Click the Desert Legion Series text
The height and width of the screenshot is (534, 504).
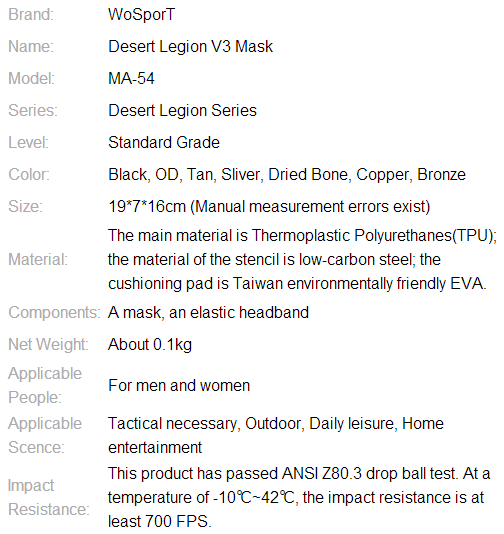[x=182, y=110]
